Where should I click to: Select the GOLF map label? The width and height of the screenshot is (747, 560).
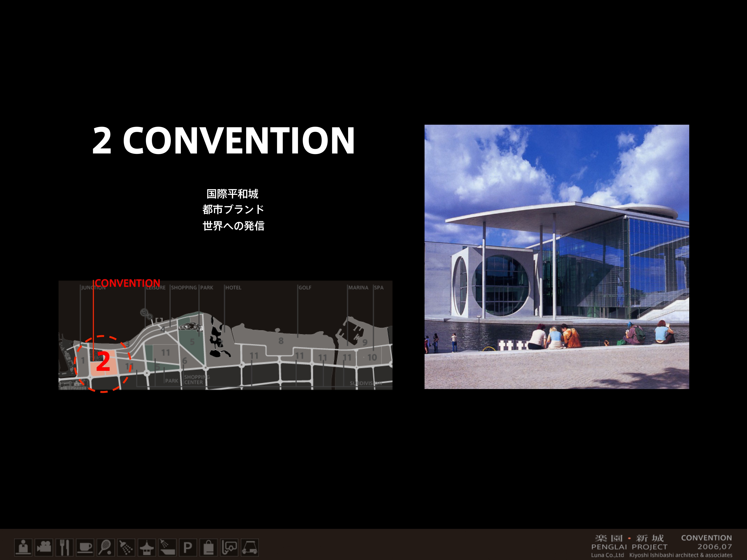305,288
